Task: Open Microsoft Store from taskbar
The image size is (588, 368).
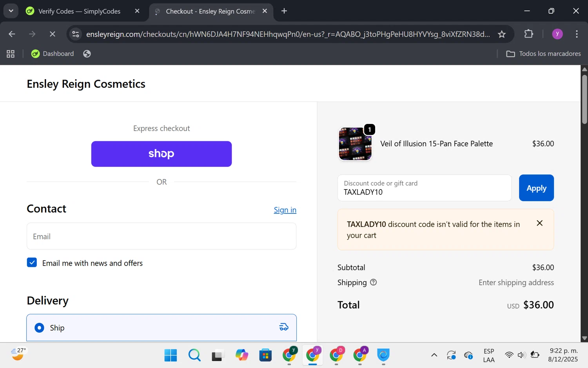Action: 265,355
